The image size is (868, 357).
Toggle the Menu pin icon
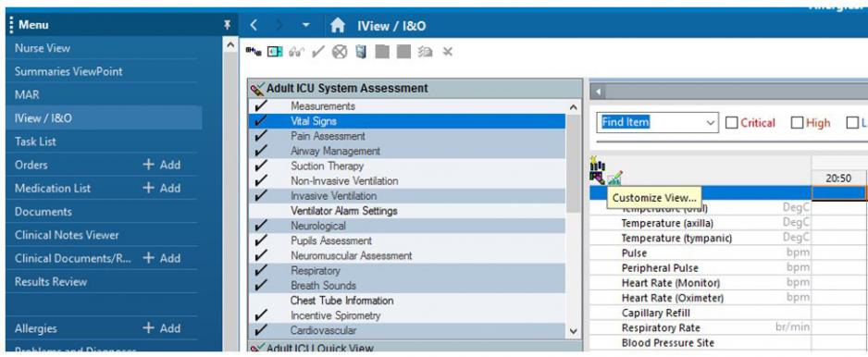[x=227, y=26]
